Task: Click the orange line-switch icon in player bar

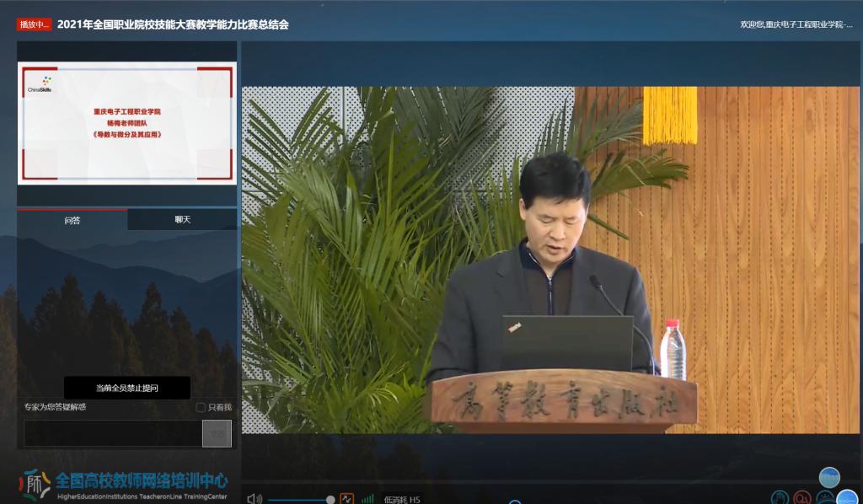Action: click(x=346, y=499)
